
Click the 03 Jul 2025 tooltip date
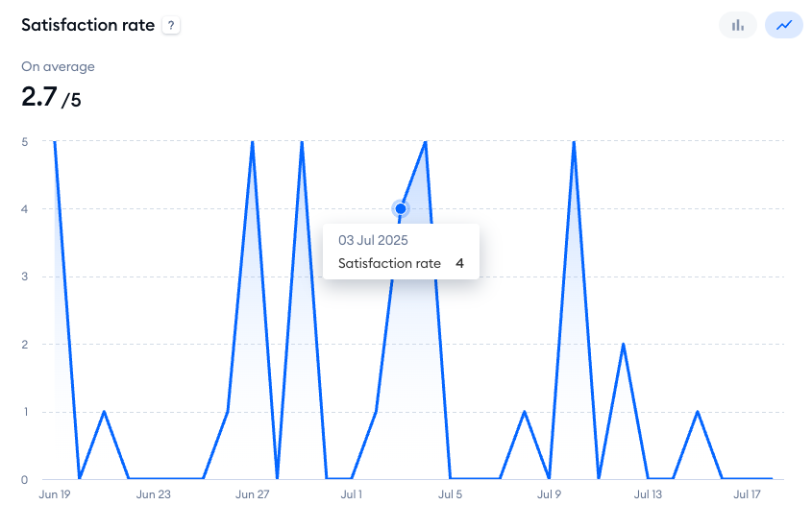click(373, 240)
